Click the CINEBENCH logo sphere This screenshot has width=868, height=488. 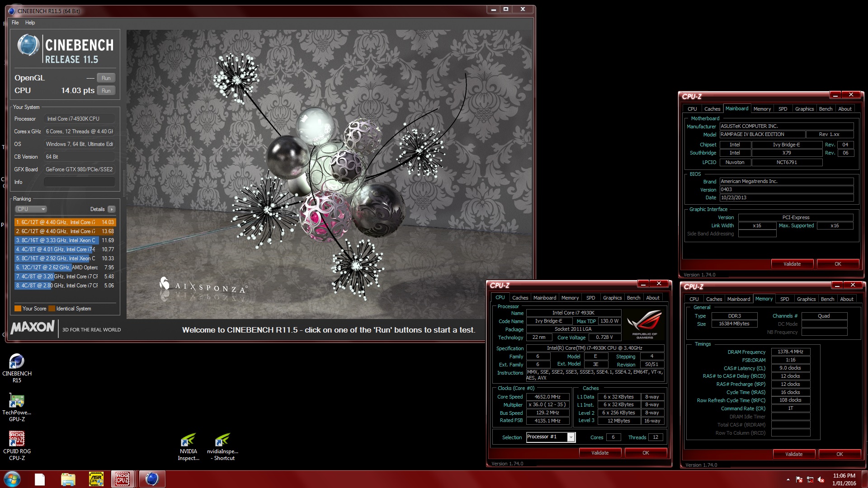(28, 46)
